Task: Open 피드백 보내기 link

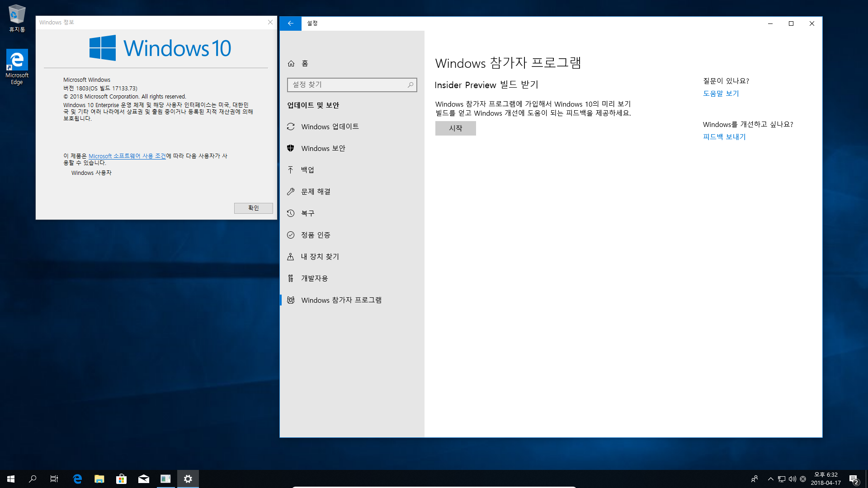Action: point(724,137)
